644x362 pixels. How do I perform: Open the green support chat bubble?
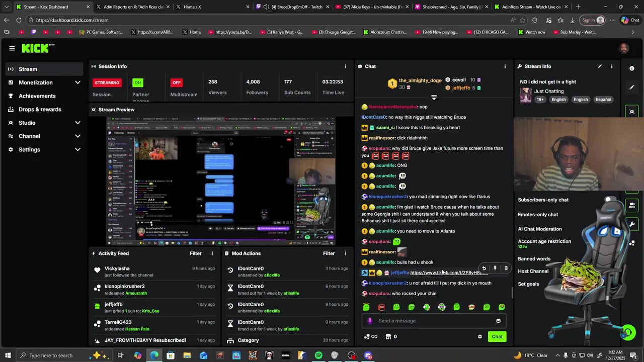click(x=627, y=332)
